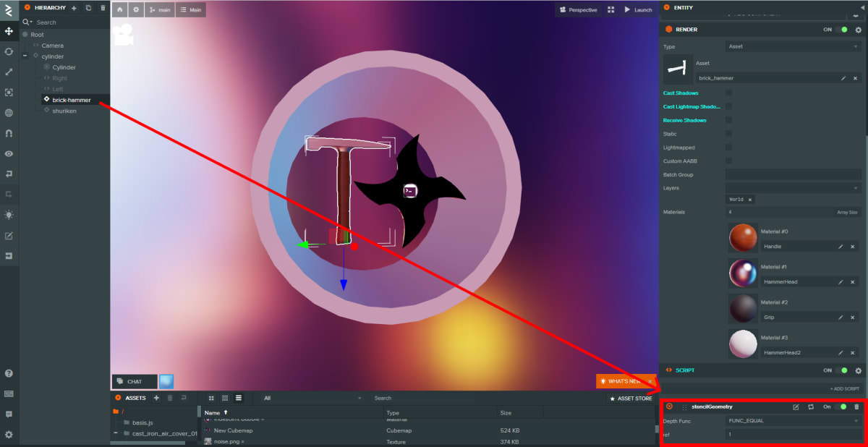The image size is (868, 447).
Task: Click Grip material preview sphere
Action: click(743, 308)
